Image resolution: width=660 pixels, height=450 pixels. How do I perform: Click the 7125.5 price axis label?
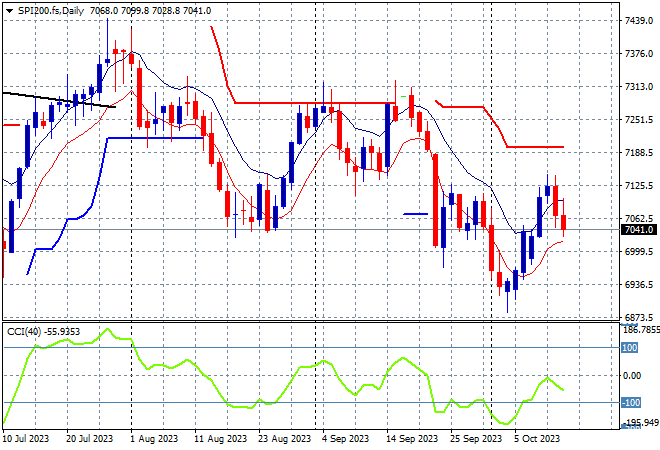pyautogui.click(x=639, y=186)
